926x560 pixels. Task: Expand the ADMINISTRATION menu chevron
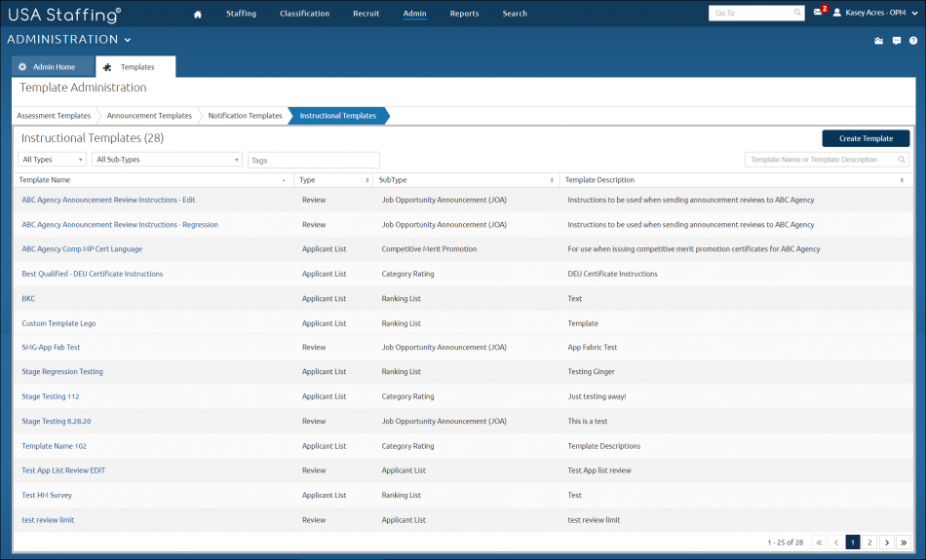[128, 40]
